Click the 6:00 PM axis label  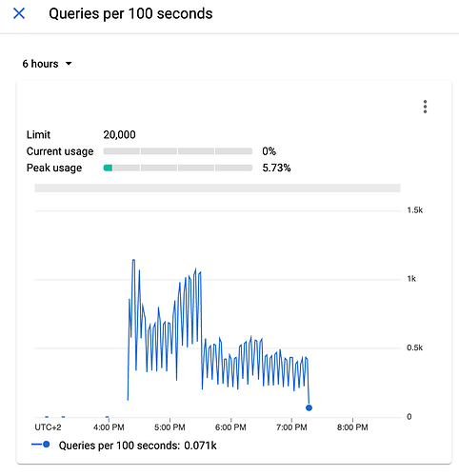coord(230,427)
